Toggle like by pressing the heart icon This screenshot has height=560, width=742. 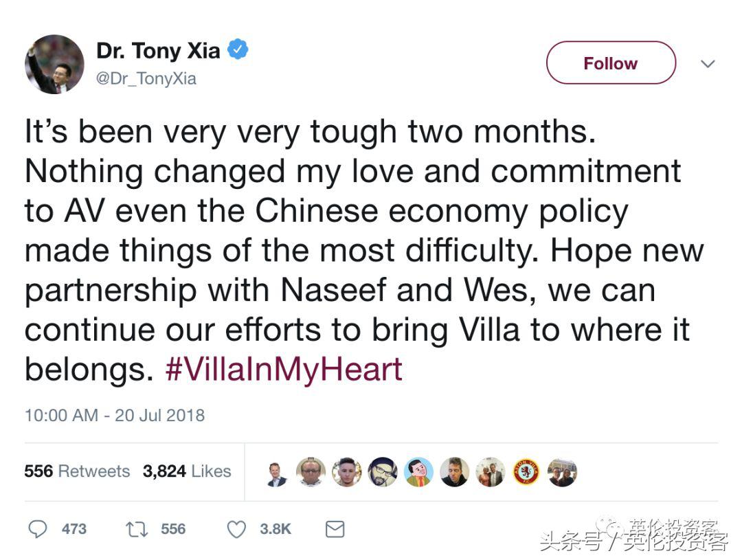click(x=236, y=529)
